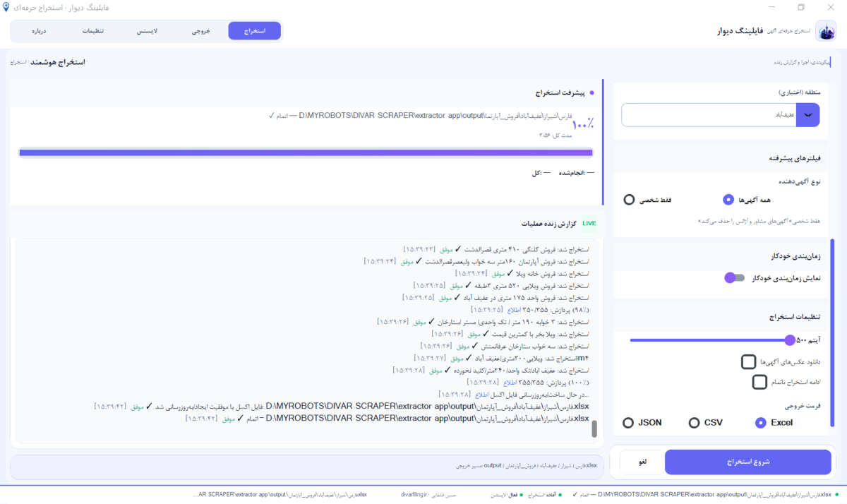Click the Filing Divar app logo icon
The width and height of the screenshot is (847, 504).
pos(825,31)
